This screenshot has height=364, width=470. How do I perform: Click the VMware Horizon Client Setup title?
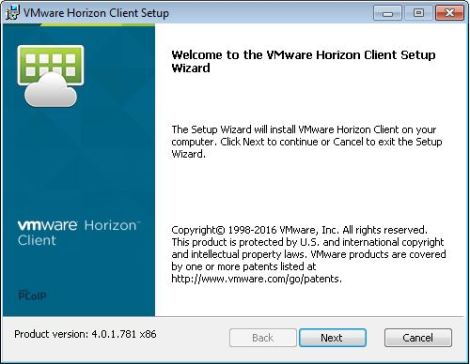coord(96,13)
